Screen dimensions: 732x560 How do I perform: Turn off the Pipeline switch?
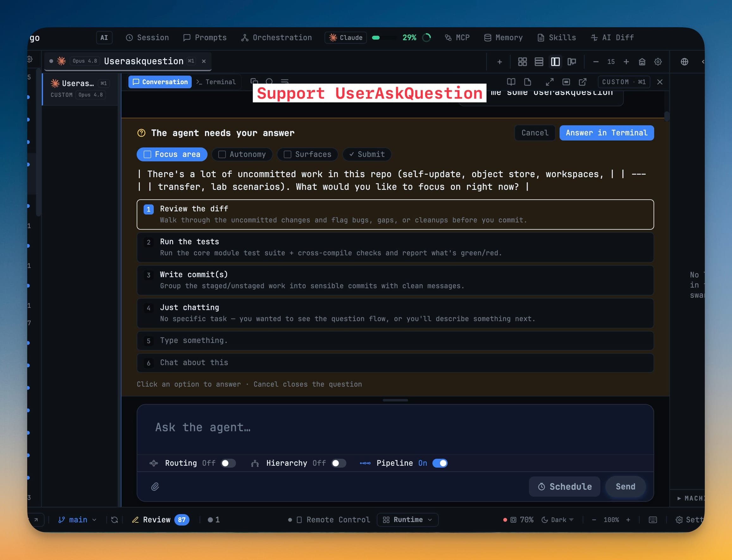(x=440, y=463)
